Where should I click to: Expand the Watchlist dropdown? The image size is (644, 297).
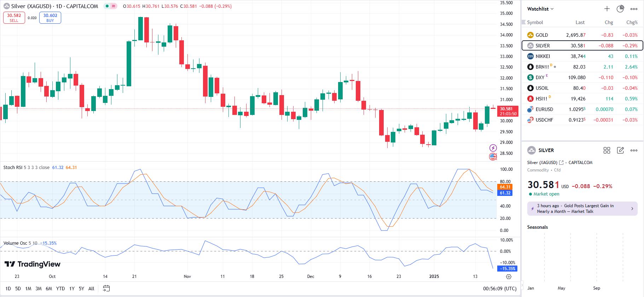(x=540, y=9)
